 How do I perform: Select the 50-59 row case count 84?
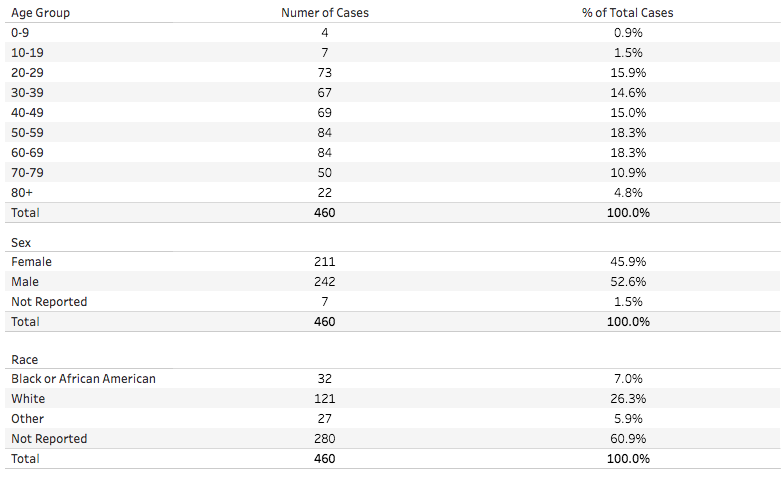point(325,132)
